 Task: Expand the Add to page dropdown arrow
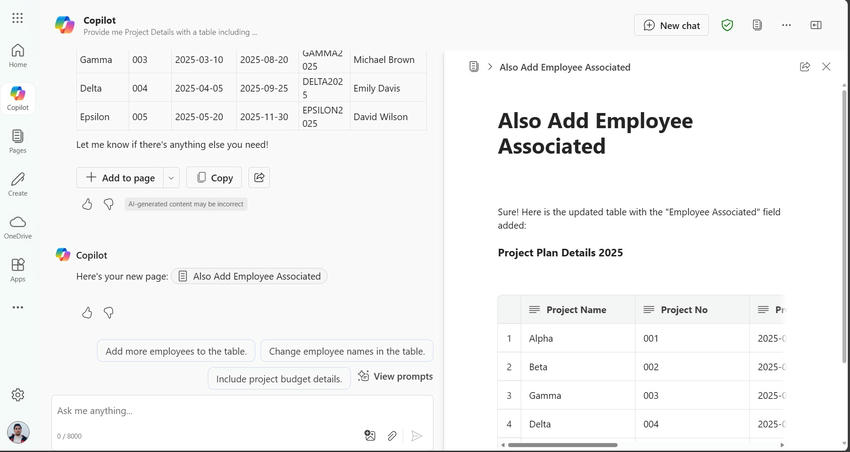pyautogui.click(x=171, y=177)
